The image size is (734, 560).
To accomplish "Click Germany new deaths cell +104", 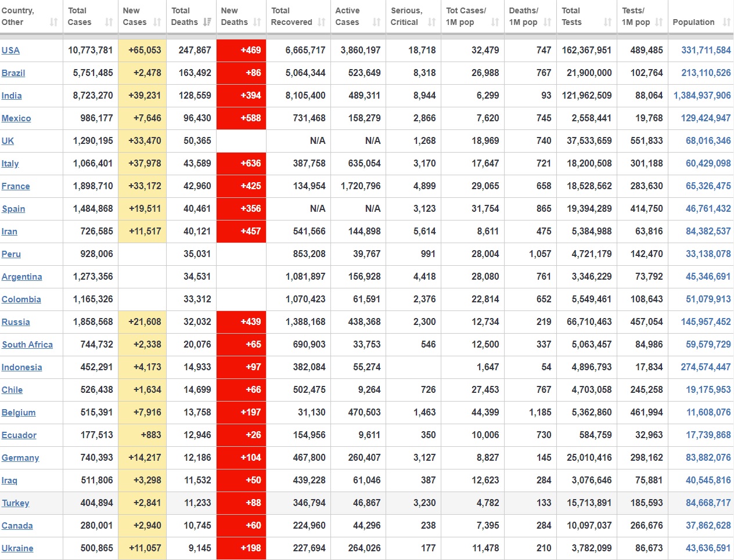I will click(241, 457).
